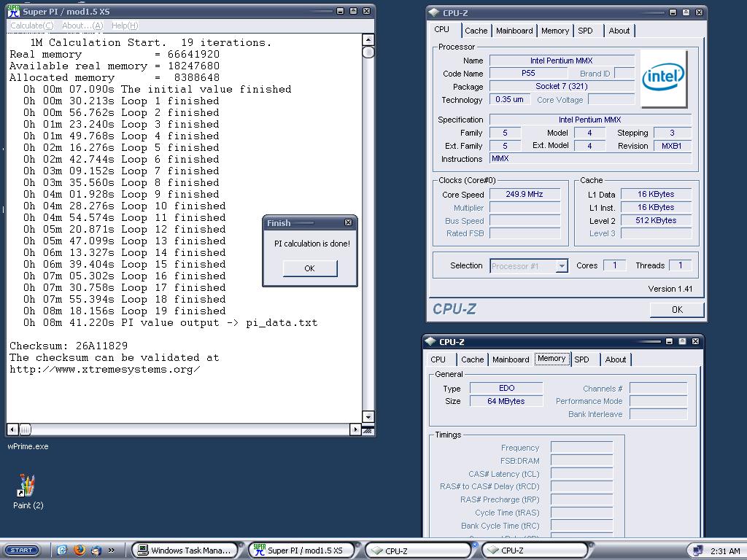Switch to SPD tab in top CPU-Z window
The width and height of the screenshot is (747, 560).
pos(585,31)
